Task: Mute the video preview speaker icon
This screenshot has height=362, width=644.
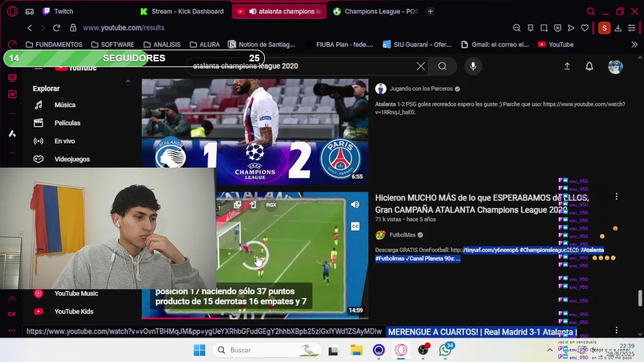Action: pos(355,205)
